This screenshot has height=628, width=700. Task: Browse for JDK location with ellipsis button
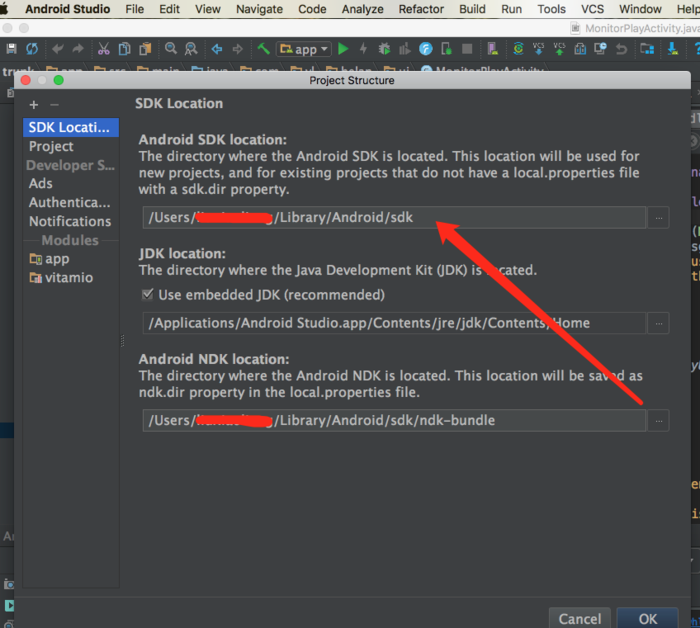(658, 323)
